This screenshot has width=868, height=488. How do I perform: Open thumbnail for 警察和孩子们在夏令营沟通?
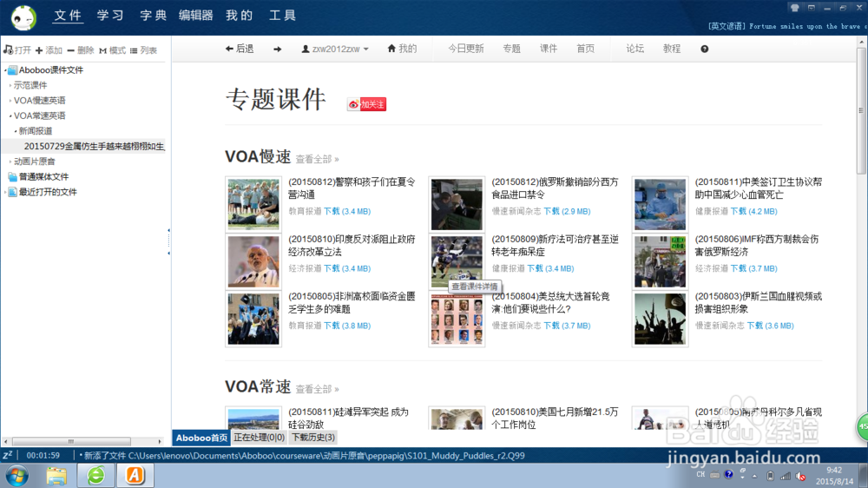[x=253, y=204]
